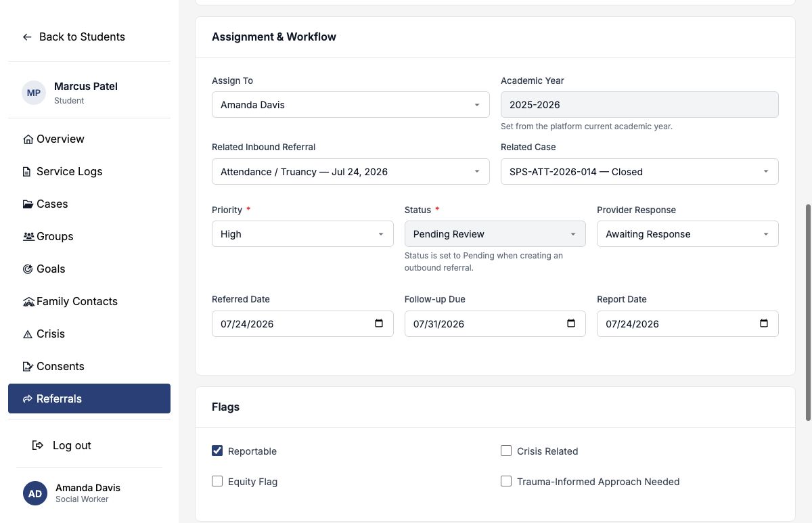
Task: Click the page vertical scrollbar
Action: coord(807,312)
